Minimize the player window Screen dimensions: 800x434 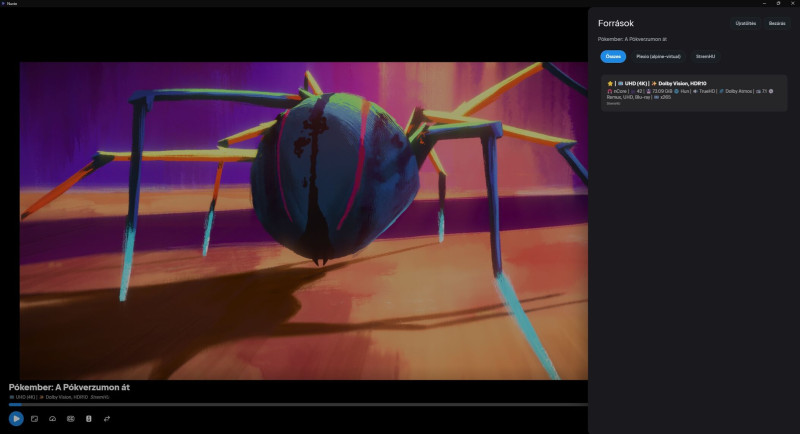coord(764,3)
